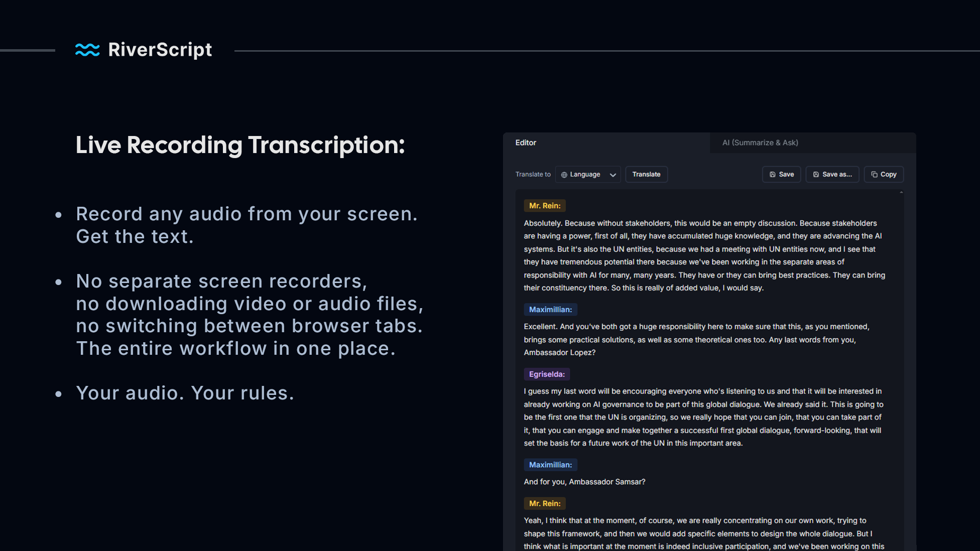Expand the Language dropdown chevron
Screen dimensions: 980x551
point(613,175)
